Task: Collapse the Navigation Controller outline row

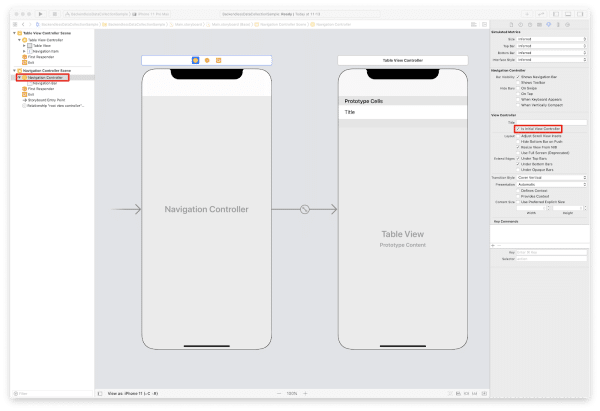Action: click(x=20, y=78)
